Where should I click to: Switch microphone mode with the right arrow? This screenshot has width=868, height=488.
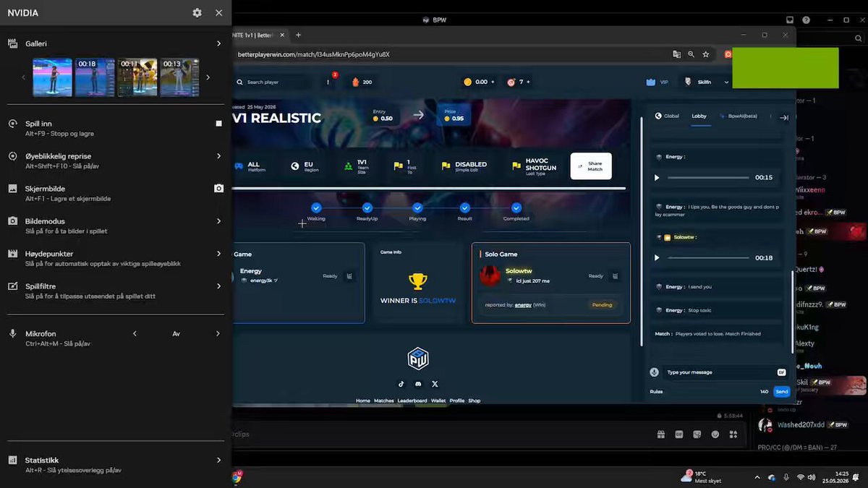point(218,334)
